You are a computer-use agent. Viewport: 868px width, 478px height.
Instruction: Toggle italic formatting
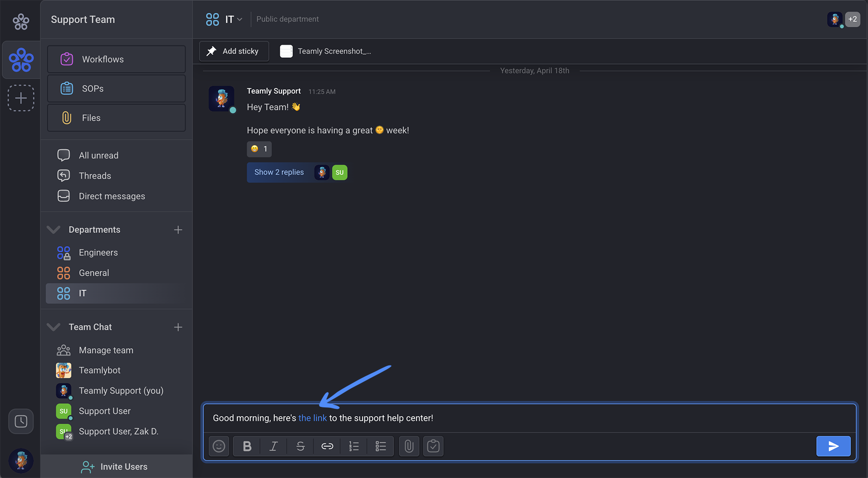coord(273,446)
